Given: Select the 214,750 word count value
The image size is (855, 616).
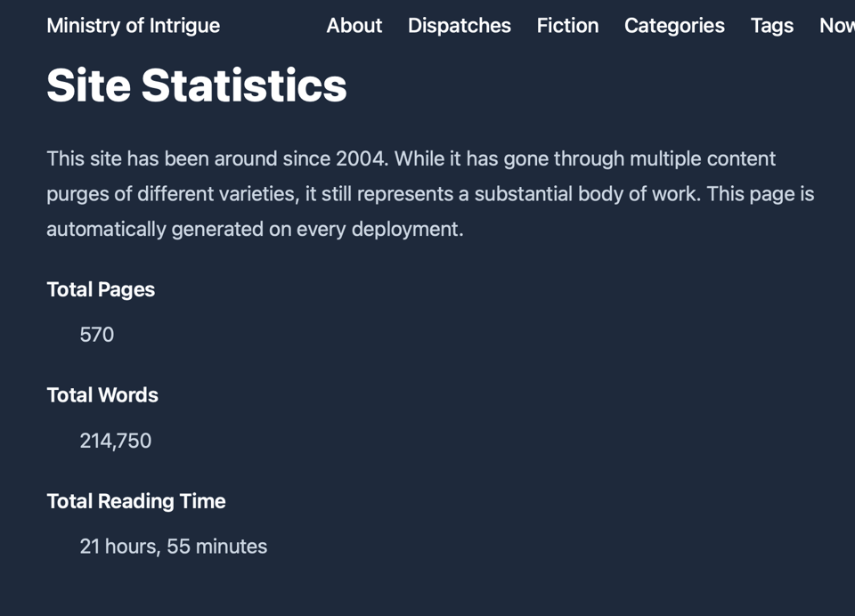Looking at the screenshot, I should click(x=116, y=441).
